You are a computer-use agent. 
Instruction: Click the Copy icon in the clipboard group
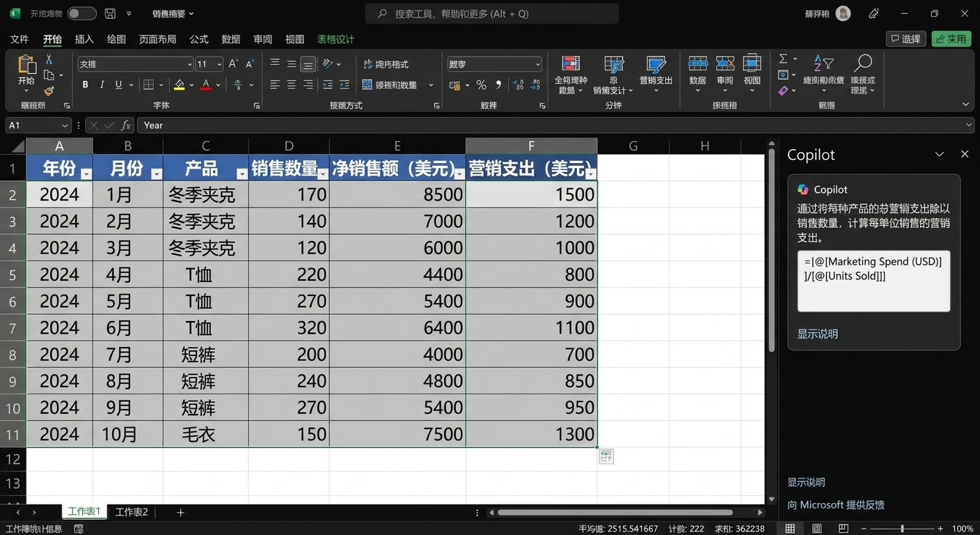coord(49,75)
